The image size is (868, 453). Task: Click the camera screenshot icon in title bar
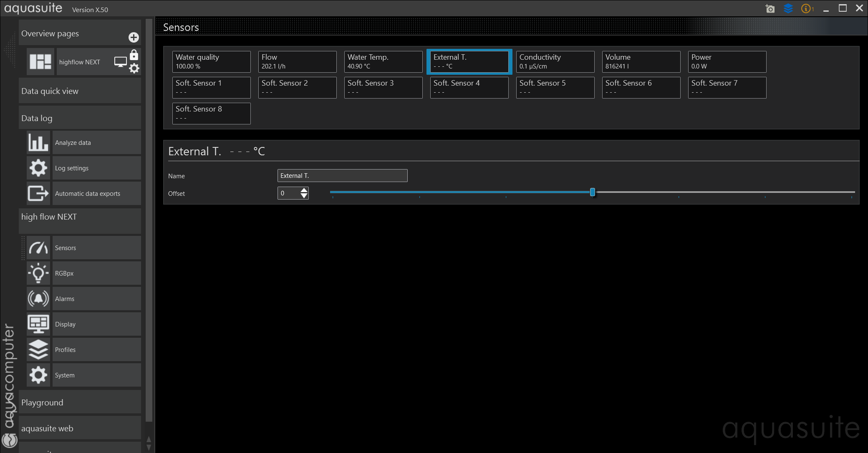(770, 9)
